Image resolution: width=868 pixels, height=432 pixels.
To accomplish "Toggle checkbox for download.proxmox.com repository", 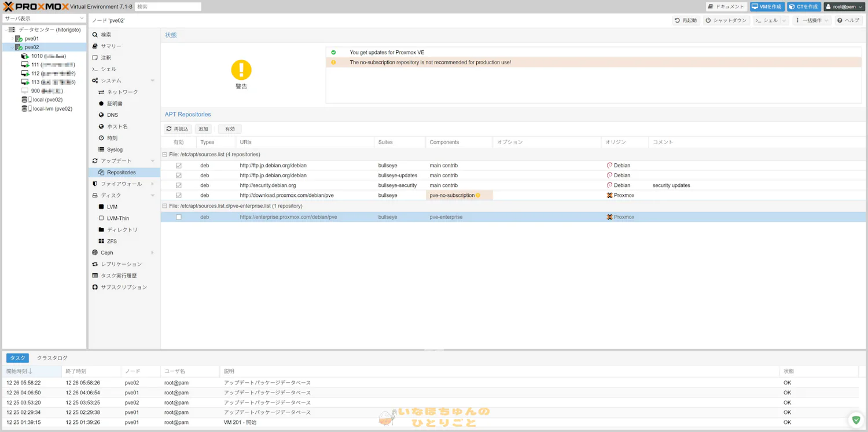I will [x=179, y=195].
